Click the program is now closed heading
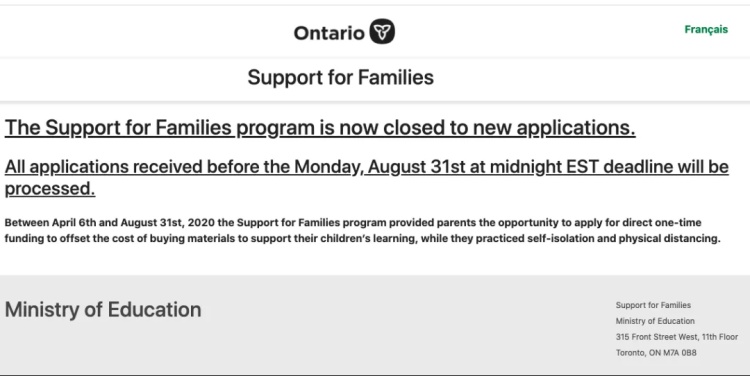This screenshot has height=376, width=750. point(320,128)
